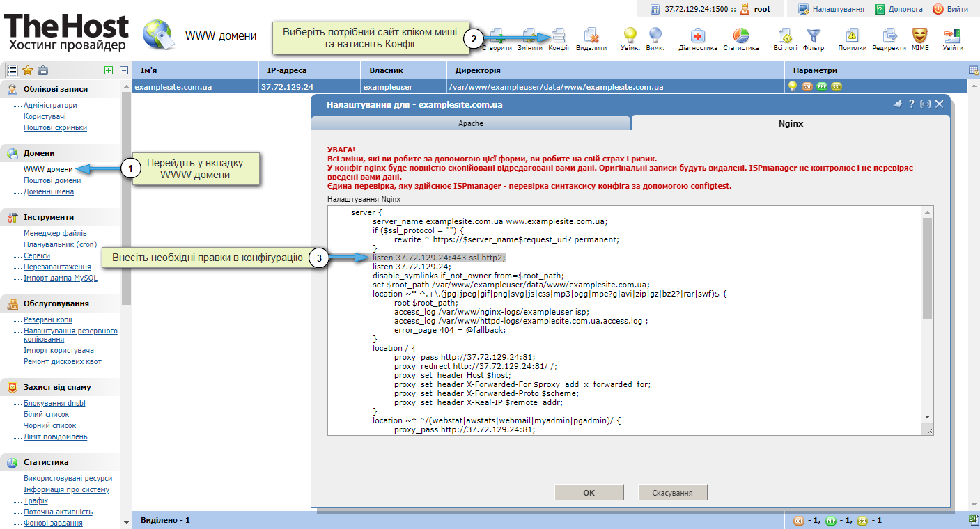Click the Excel export icon at the bottom right
The width and height of the screenshot is (980, 529).
coord(974,520)
